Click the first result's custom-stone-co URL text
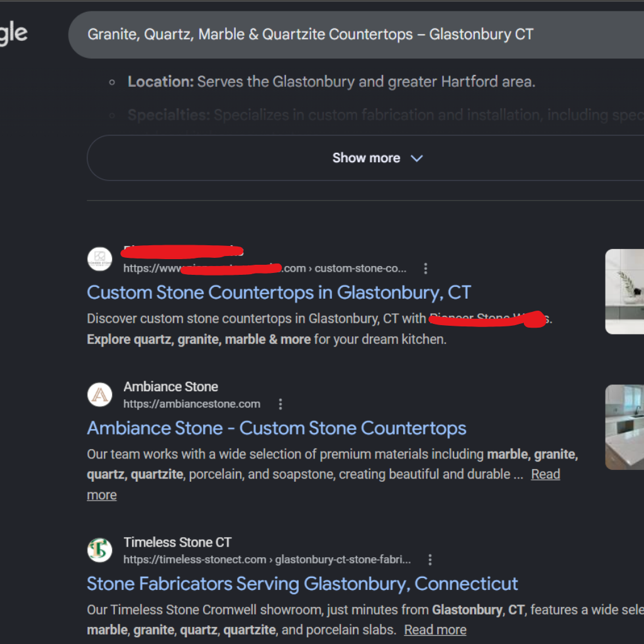This screenshot has width=644, height=644. [x=265, y=269]
